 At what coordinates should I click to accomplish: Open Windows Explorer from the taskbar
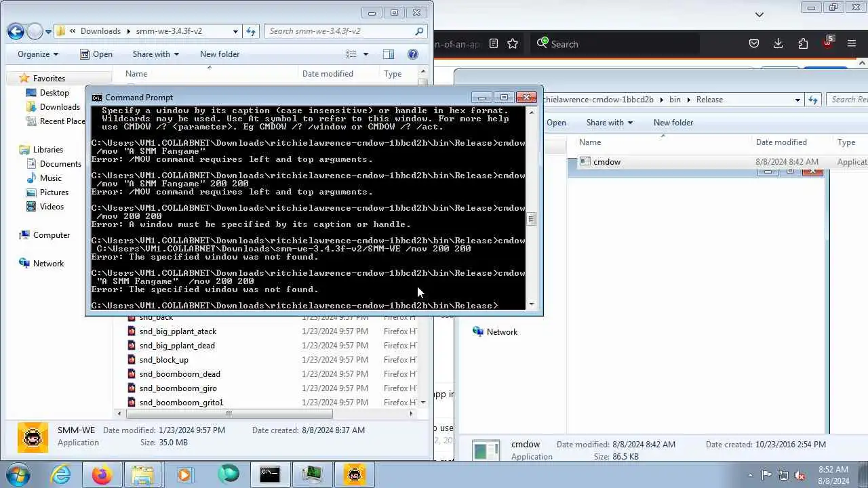[142, 474]
